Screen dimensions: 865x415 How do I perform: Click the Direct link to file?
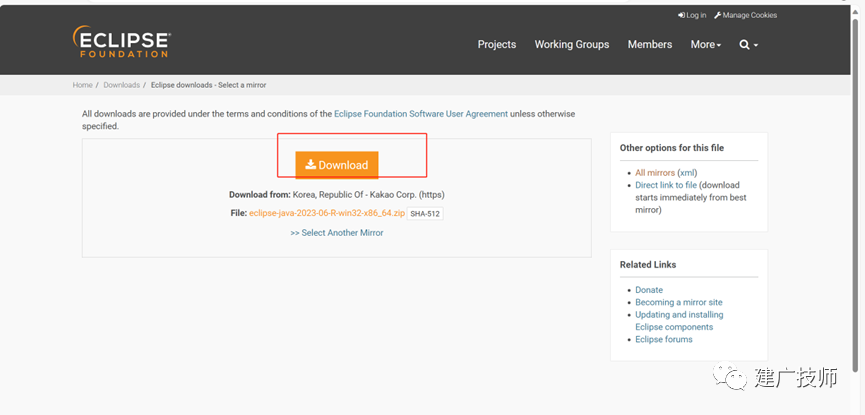click(x=666, y=185)
